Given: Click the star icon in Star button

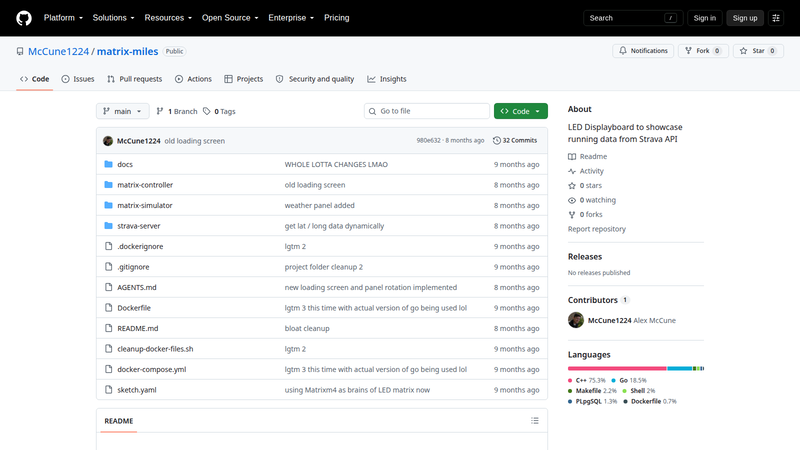Looking at the screenshot, I should 743,51.
